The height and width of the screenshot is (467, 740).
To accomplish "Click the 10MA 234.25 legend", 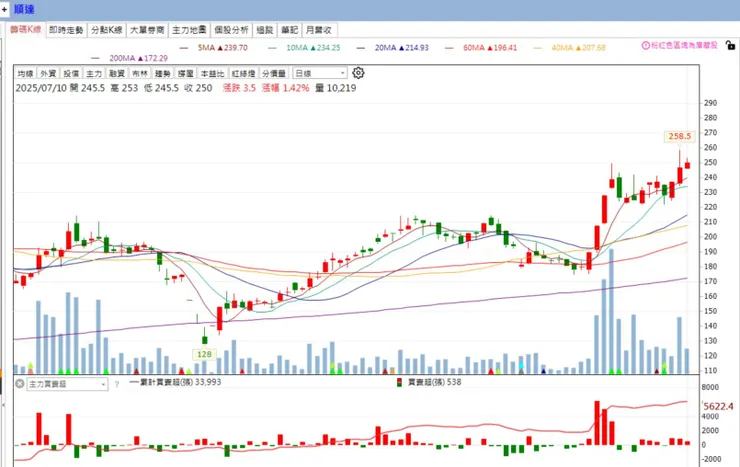I will click(x=304, y=48).
